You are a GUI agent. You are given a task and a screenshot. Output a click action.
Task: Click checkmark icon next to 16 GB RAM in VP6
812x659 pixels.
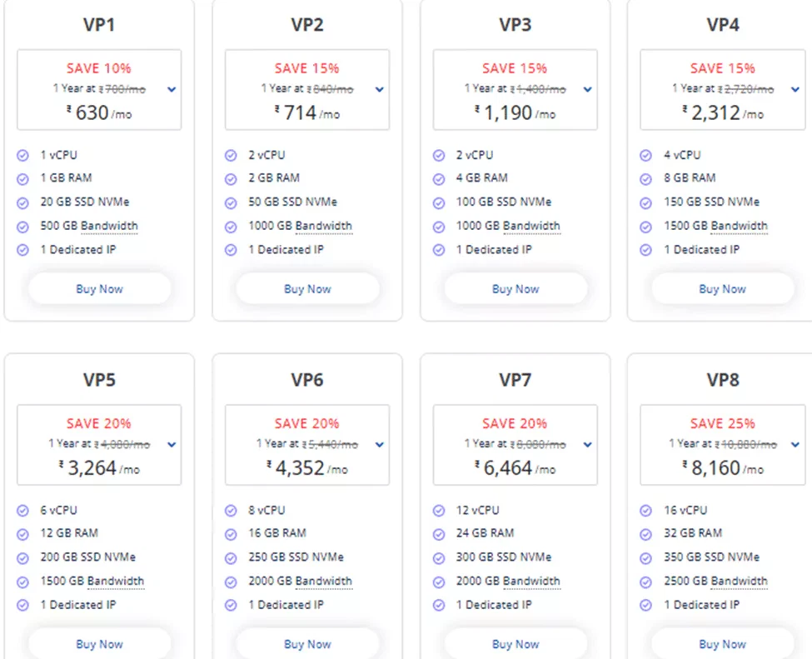tap(231, 534)
